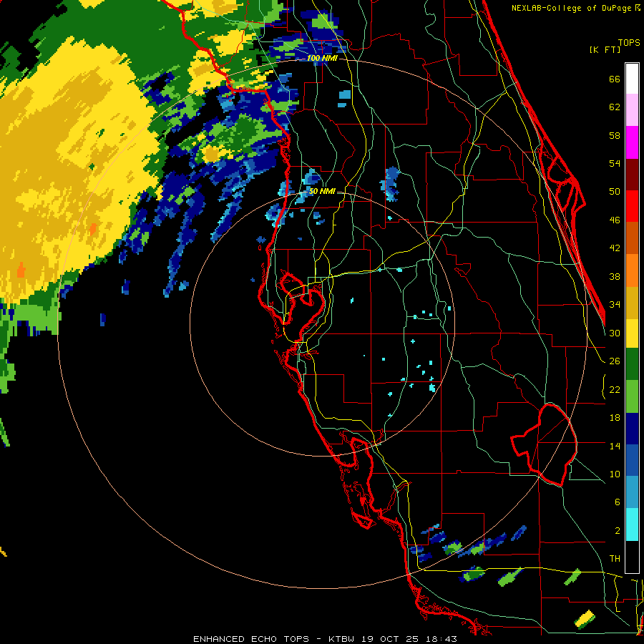The image size is (644, 644).
Task: Click the legend value "46"
Action: pos(615,220)
